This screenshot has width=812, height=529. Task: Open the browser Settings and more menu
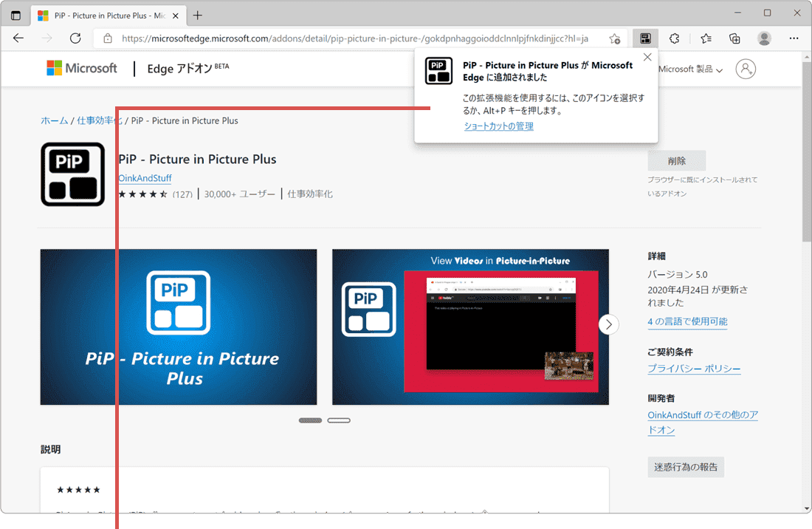pyautogui.click(x=794, y=38)
